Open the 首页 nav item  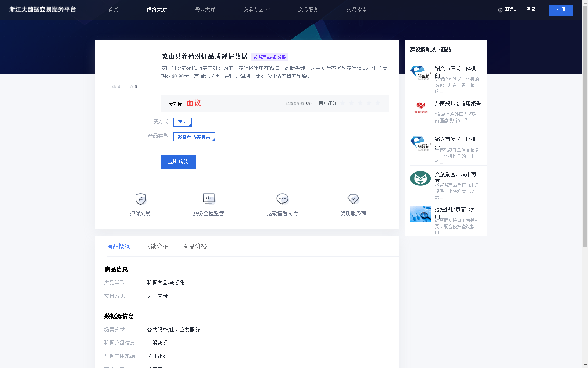[113, 10]
